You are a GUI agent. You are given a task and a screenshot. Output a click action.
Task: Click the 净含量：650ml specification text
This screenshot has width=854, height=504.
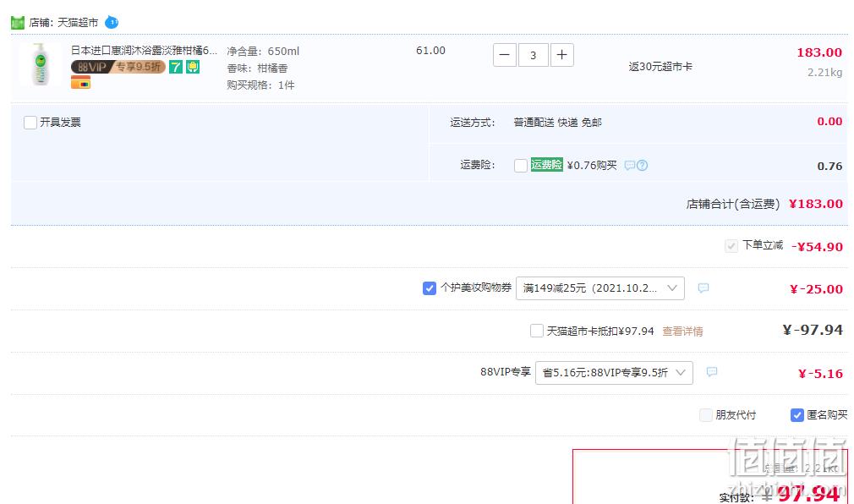(x=263, y=52)
